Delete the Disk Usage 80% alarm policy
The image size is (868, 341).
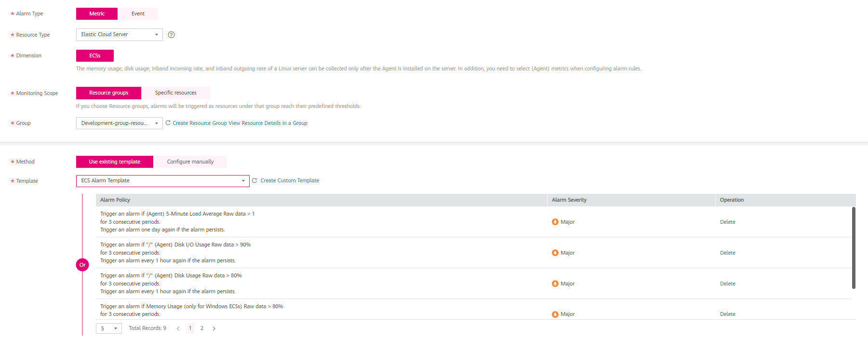coord(727,284)
